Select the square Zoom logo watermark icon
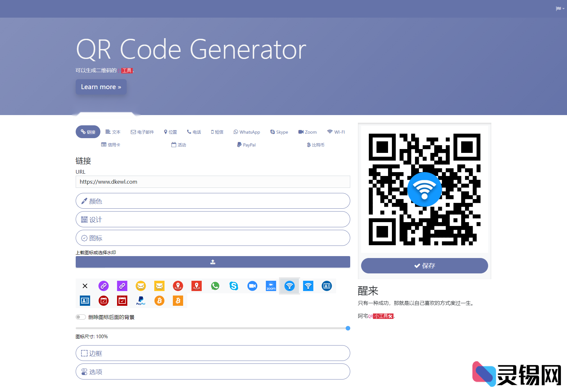The height and width of the screenshot is (392, 567). [271, 286]
